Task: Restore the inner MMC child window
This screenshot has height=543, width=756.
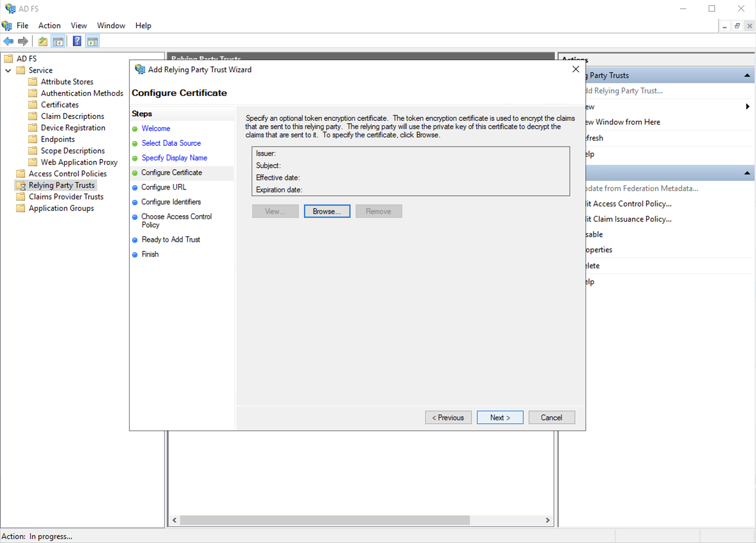Action: click(737, 26)
